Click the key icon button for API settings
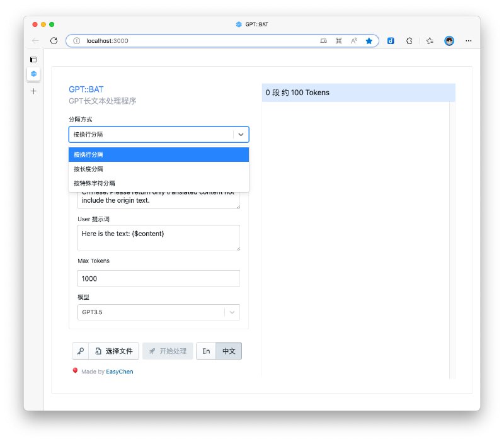Image resolution: width=504 pixels, height=442 pixels. point(81,351)
